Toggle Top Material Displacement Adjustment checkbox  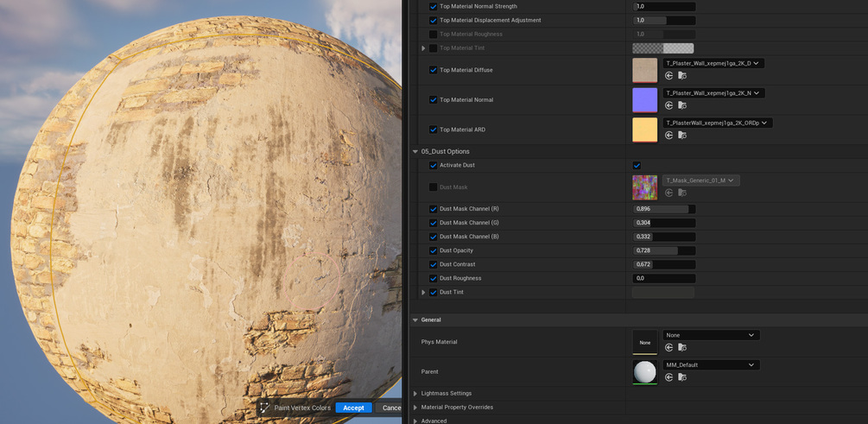[433, 21]
